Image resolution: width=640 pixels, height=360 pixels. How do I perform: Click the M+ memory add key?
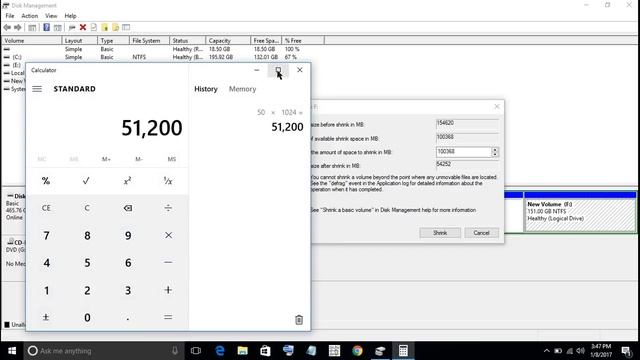click(x=107, y=159)
